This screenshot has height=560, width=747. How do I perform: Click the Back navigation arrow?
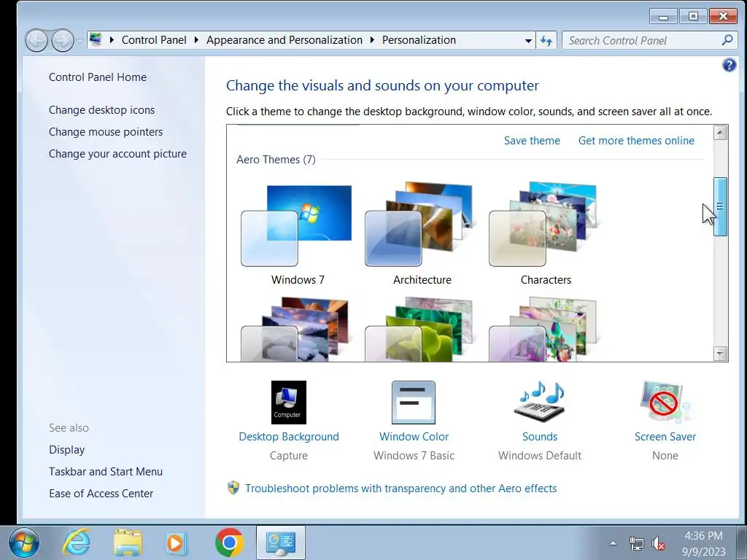click(x=36, y=41)
